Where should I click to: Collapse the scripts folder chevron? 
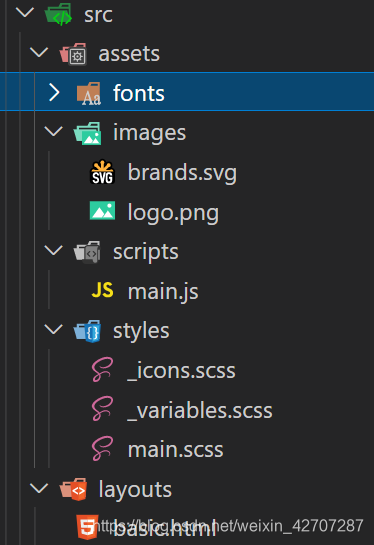click(x=54, y=250)
